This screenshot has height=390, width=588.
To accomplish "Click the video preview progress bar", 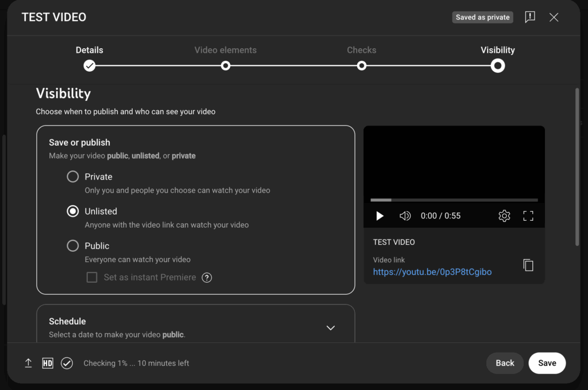I will pos(454,200).
